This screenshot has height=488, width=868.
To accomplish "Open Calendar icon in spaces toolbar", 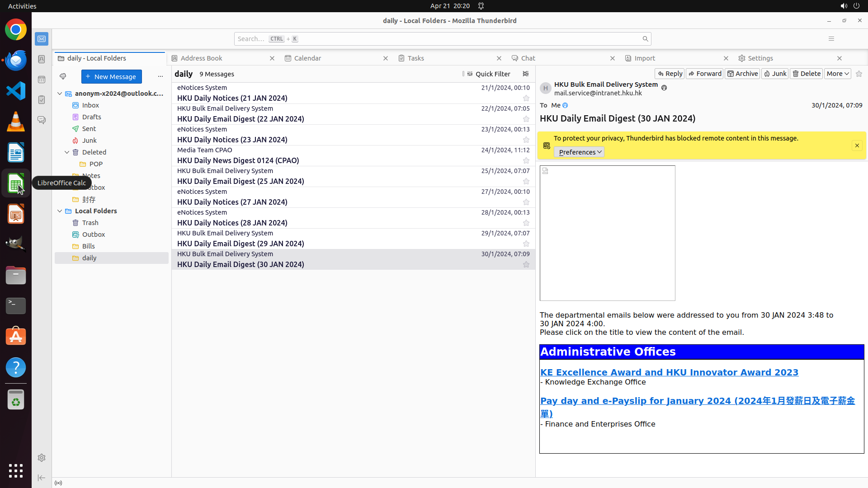I will tap(42, 80).
